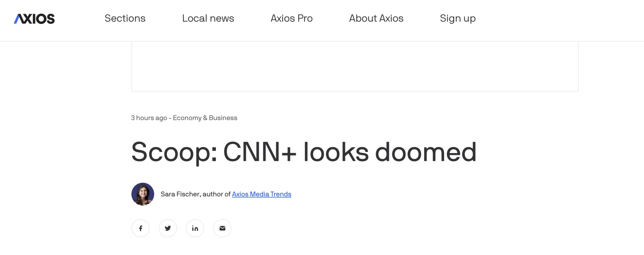Open the About Axios menu
The width and height of the screenshot is (644, 255).
tap(376, 19)
